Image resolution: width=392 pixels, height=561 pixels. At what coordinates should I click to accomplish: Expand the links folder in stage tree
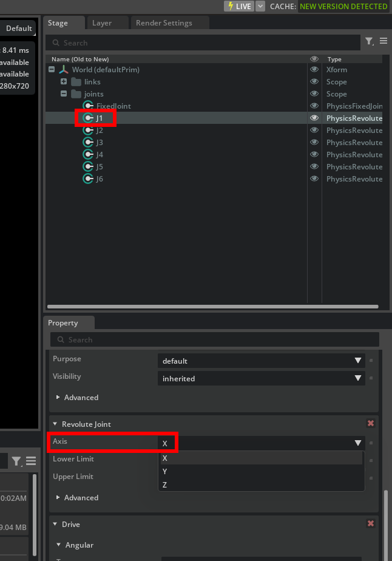[x=64, y=82]
